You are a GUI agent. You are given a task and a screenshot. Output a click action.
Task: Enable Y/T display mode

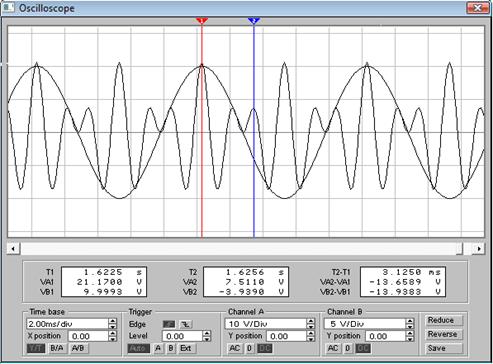click(x=36, y=349)
